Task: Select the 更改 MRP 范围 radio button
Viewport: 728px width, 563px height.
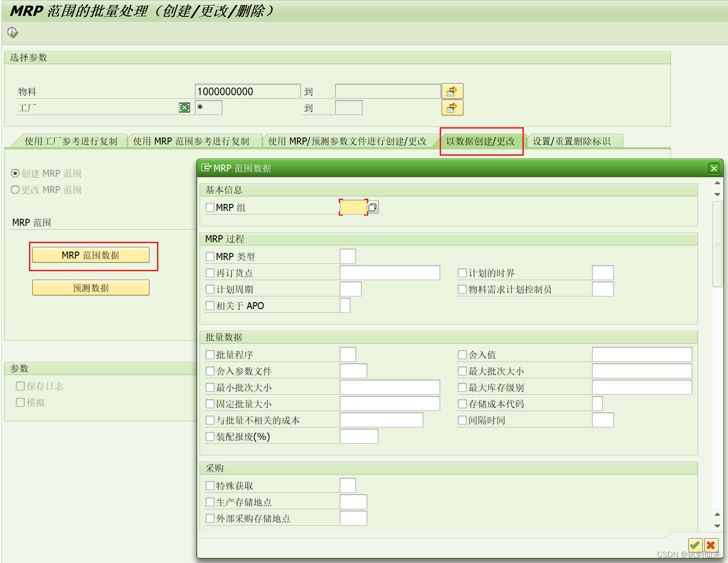Action: coord(14,189)
